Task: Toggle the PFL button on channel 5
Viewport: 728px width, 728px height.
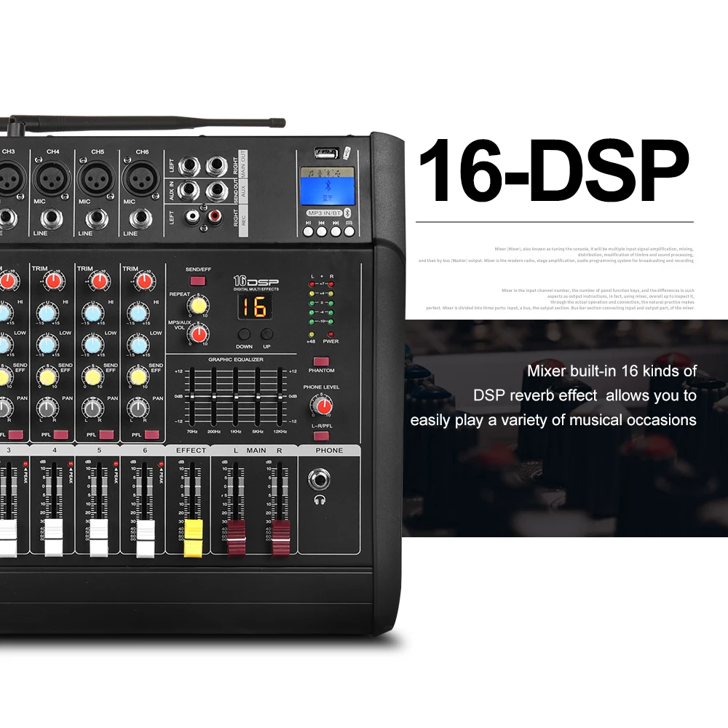Action: [x=106, y=435]
